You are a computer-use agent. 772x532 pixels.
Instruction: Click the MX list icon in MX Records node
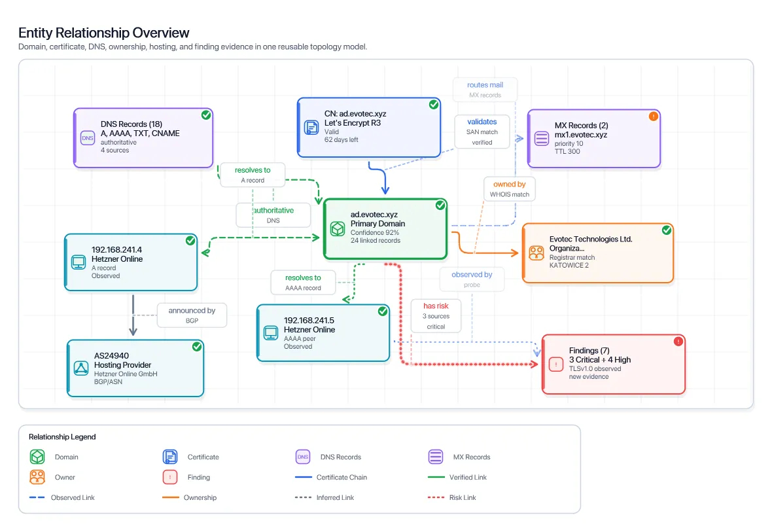(542, 139)
